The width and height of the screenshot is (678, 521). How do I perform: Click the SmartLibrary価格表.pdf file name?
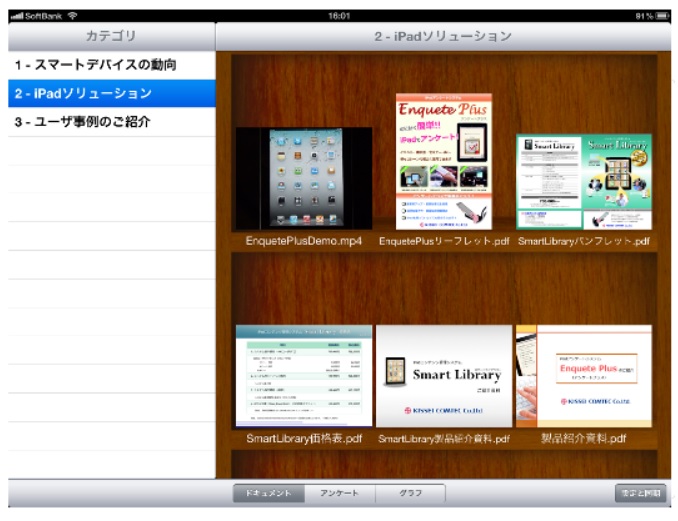pyautogui.click(x=304, y=439)
